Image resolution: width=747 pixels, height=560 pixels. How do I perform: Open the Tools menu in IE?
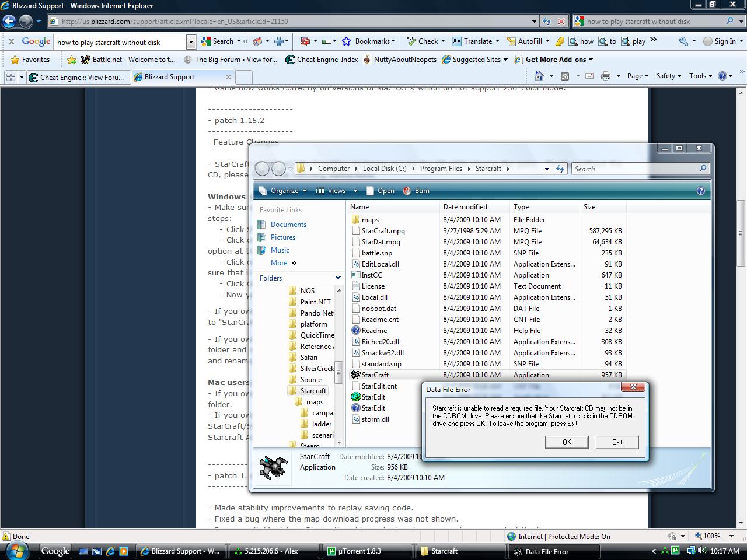pos(701,76)
